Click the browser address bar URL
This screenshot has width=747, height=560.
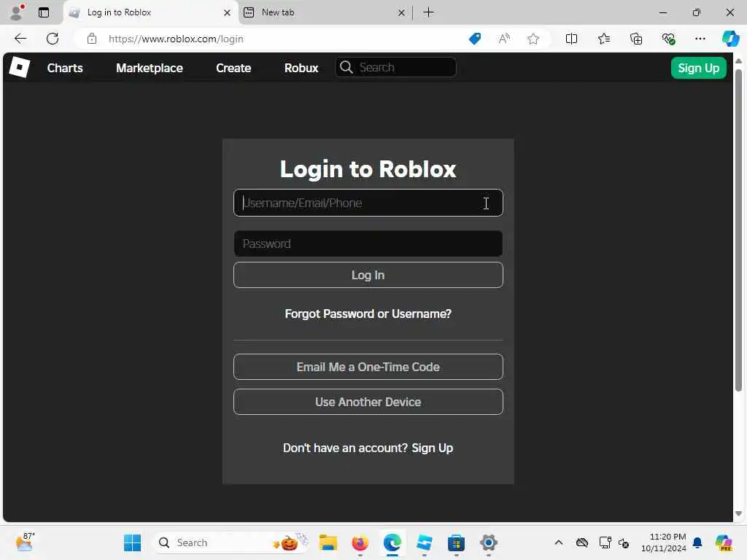(x=176, y=39)
